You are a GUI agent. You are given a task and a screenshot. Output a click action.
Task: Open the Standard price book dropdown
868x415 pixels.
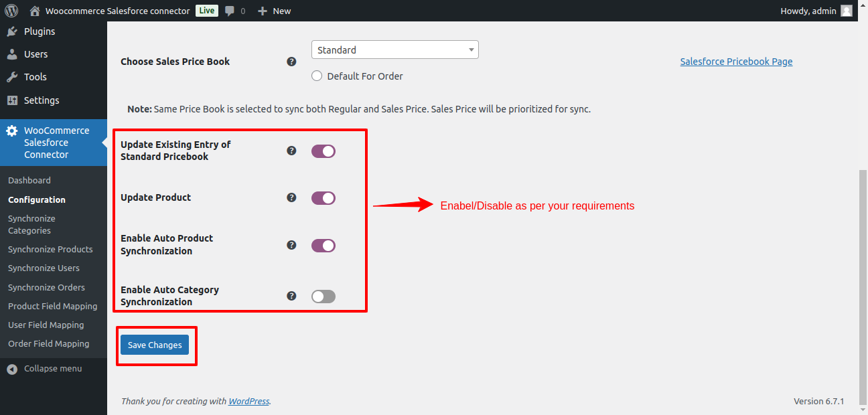(x=394, y=50)
